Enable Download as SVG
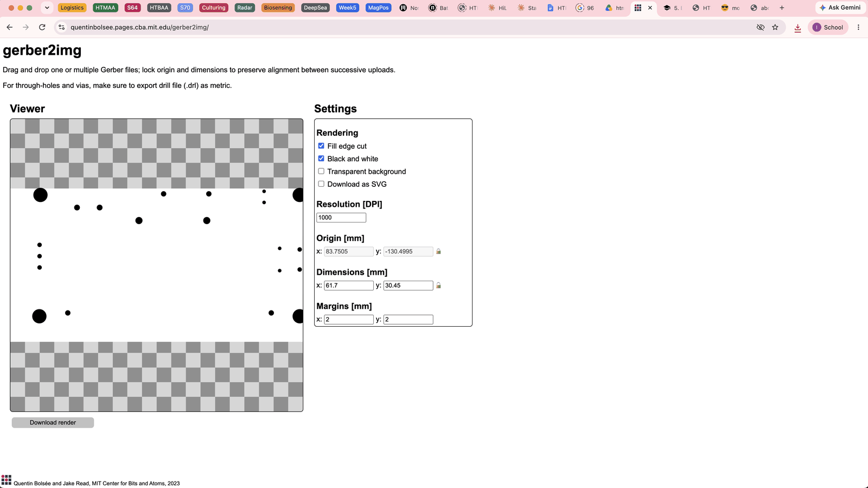The height and width of the screenshot is (488, 868). point(321,184)
